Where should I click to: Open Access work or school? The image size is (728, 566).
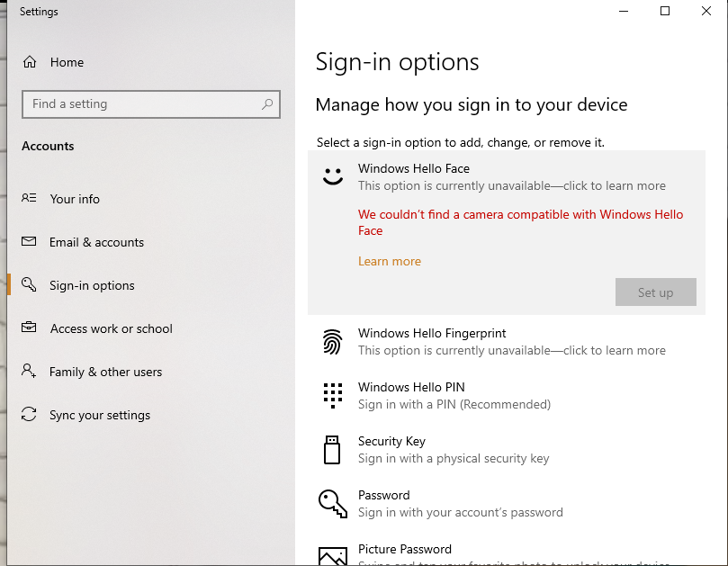[x=151, y=328]
